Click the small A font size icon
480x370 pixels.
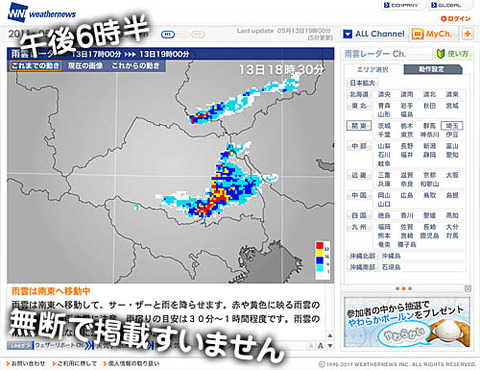pos(311,346)
